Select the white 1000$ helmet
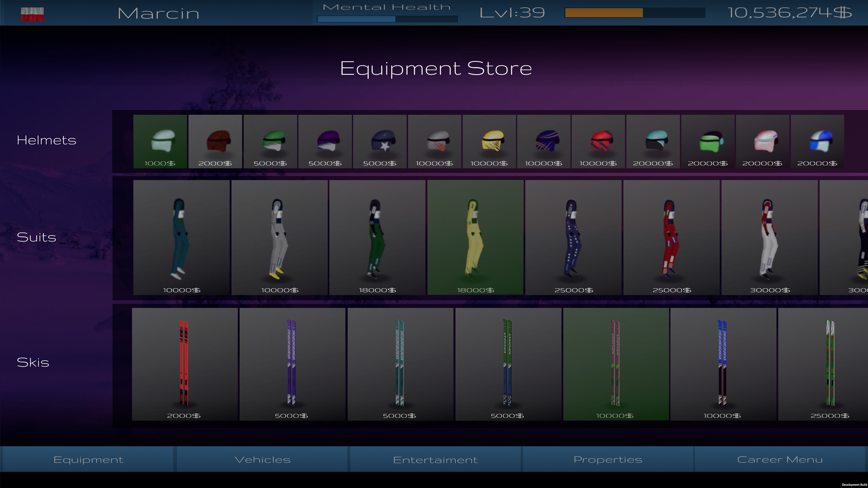This screenshot has height=488, width=868. [160, 141]
